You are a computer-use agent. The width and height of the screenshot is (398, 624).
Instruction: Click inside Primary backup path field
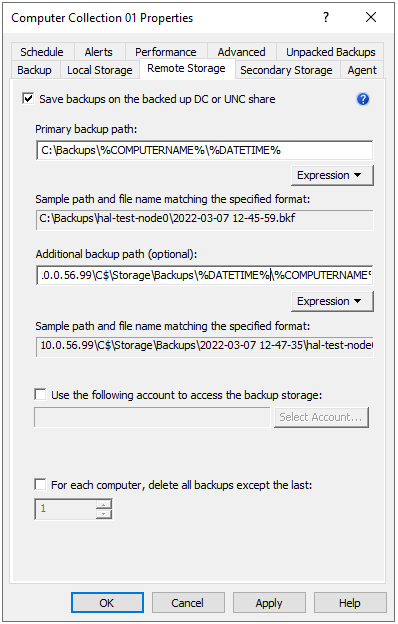[205, 150]
